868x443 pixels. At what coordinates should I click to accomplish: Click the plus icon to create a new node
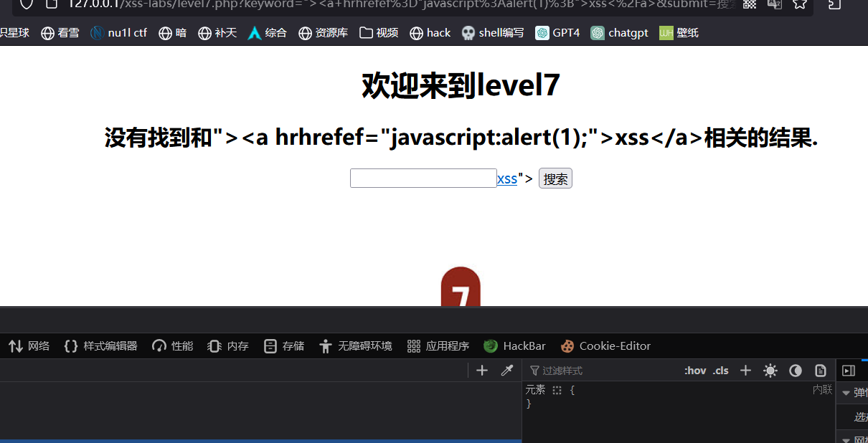click(482, 371)
